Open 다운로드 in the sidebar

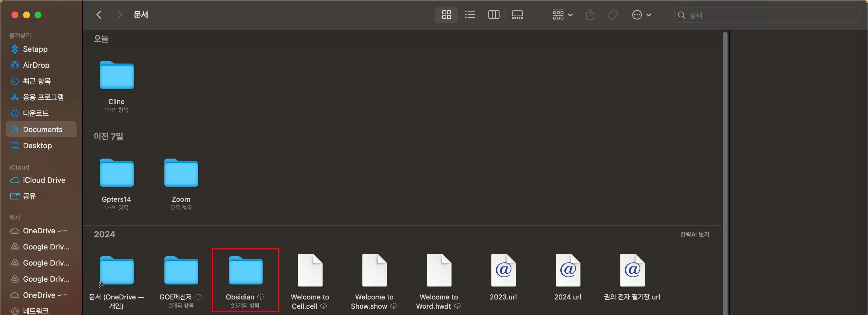pos(35,114)
